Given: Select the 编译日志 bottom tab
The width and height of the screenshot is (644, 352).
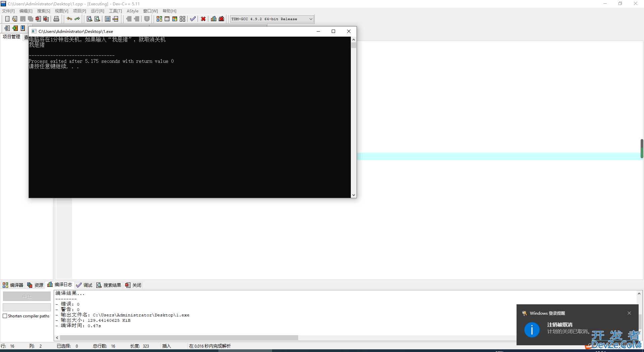Looking at the screenshot, I should click(x=60, y=285).
